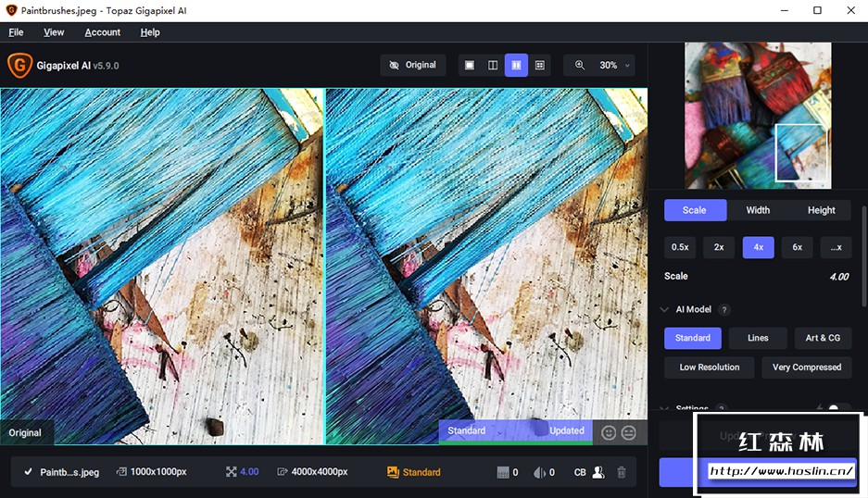Click the happy face feedback icon

(609, 432)
